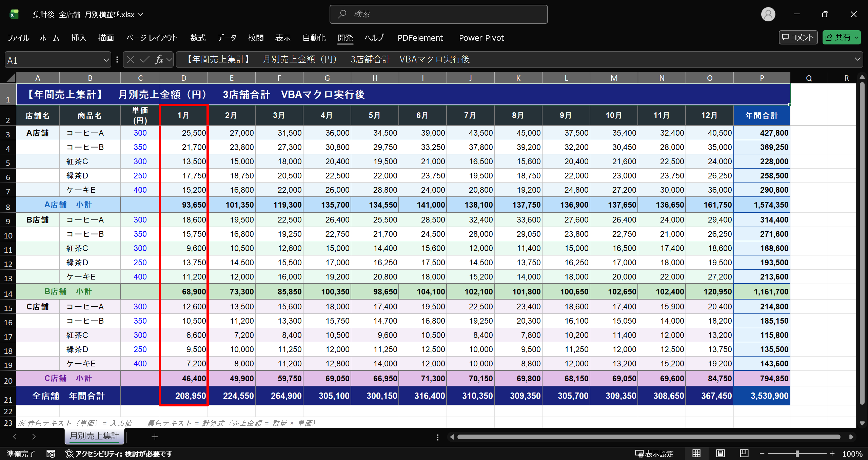Open the 数式 ribbon tab
868x460 pixels.
coord(198,38)
